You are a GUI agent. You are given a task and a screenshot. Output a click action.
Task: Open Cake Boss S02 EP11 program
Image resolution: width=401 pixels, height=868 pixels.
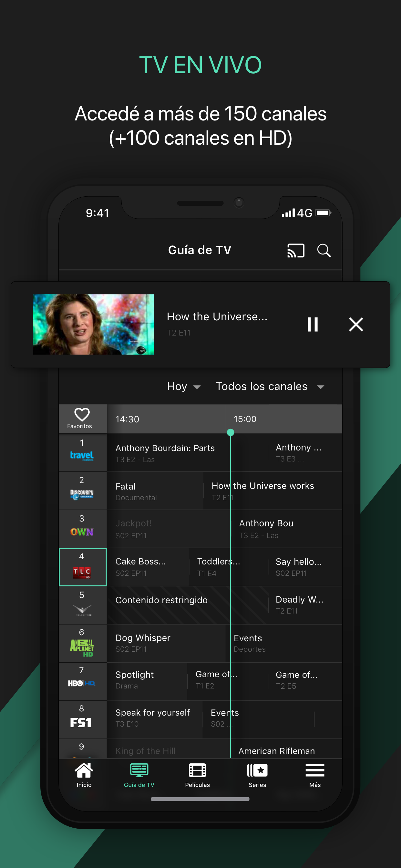pos(148,567)
